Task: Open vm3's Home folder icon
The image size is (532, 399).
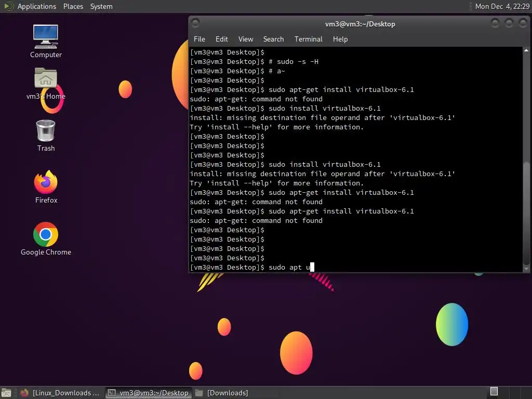Action: click(46, 84)
